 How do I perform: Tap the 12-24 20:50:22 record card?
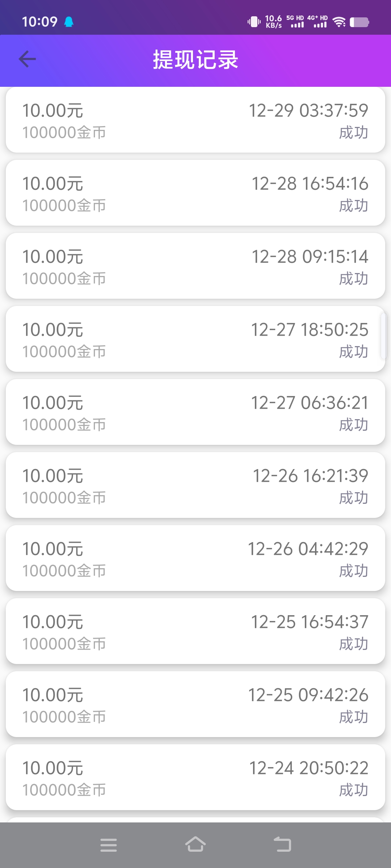click(x=195, y=778)
